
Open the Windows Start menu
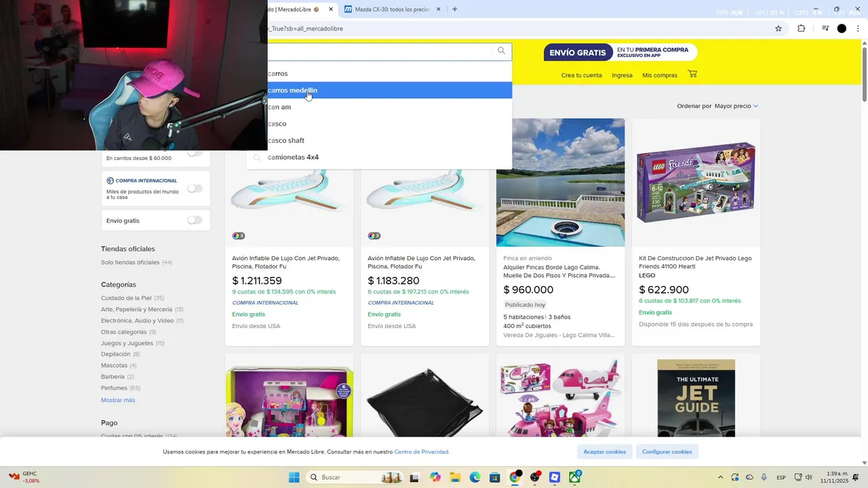294,477
